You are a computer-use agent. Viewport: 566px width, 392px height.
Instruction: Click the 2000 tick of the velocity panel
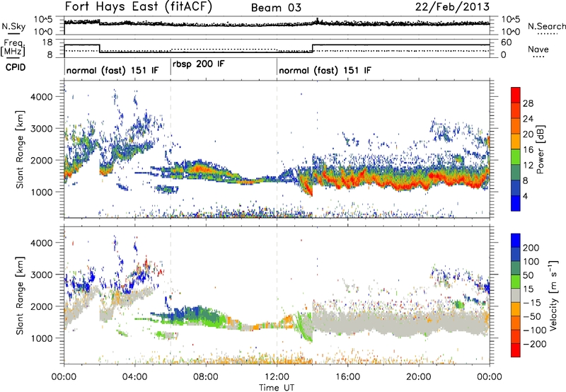pos(41,306)
